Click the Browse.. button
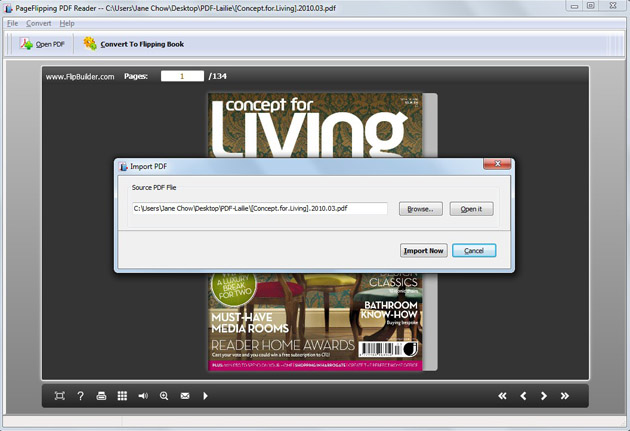The height and width of the screenshot is (431, 630). (x=421, y=209)
